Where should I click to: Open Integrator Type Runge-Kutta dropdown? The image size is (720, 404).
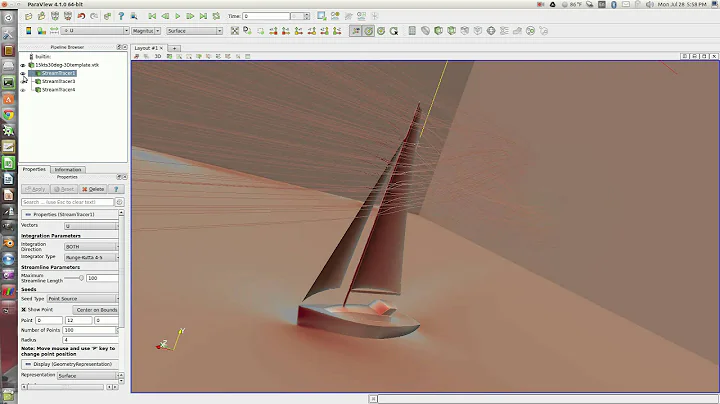pyautogui.click(x=91, y=258)
